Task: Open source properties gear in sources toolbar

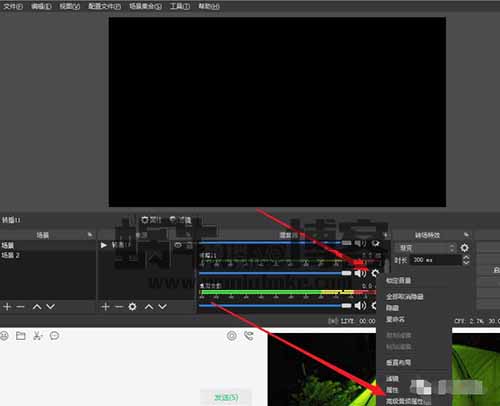Action: [x=132, y=307]
